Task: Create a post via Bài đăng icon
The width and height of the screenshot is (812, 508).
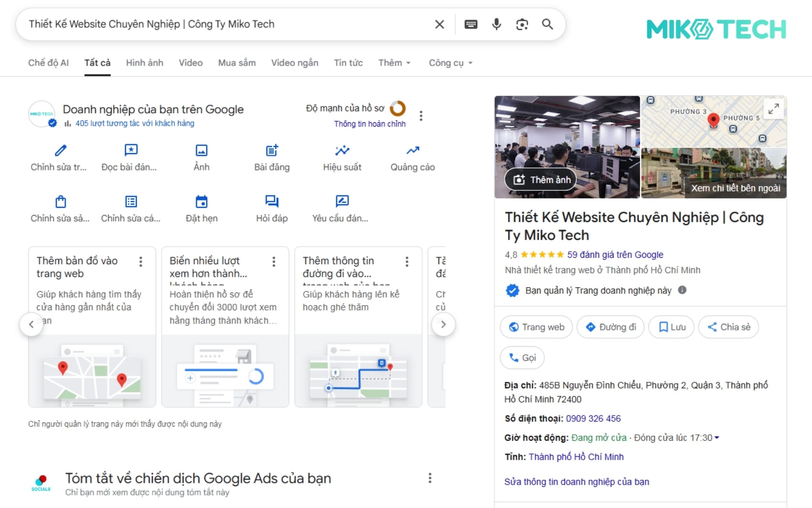Action: click(272, 151)
